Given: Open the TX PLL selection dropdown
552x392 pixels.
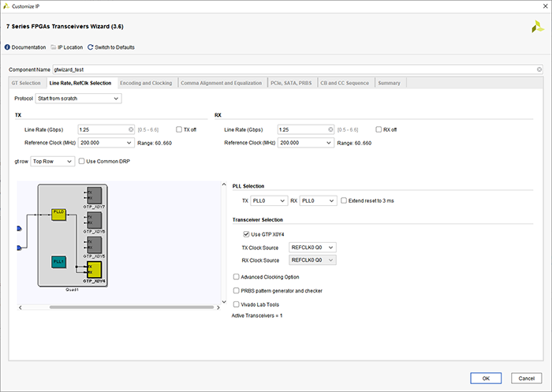Looking at the screenshot, I should point(269,201).
